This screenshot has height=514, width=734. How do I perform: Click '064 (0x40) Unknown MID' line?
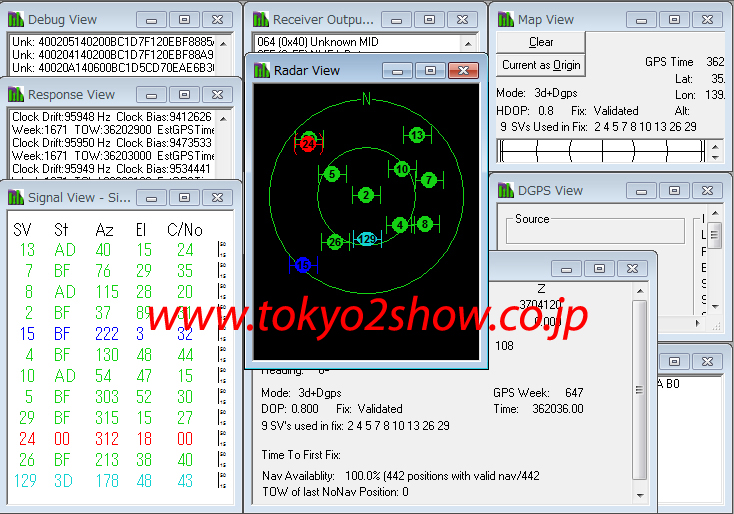tap(318, 42)
